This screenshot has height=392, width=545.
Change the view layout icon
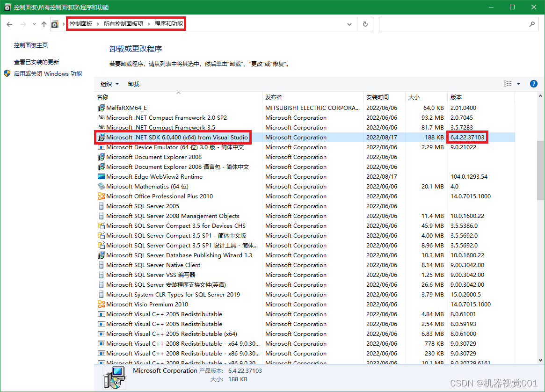point(508,84)
